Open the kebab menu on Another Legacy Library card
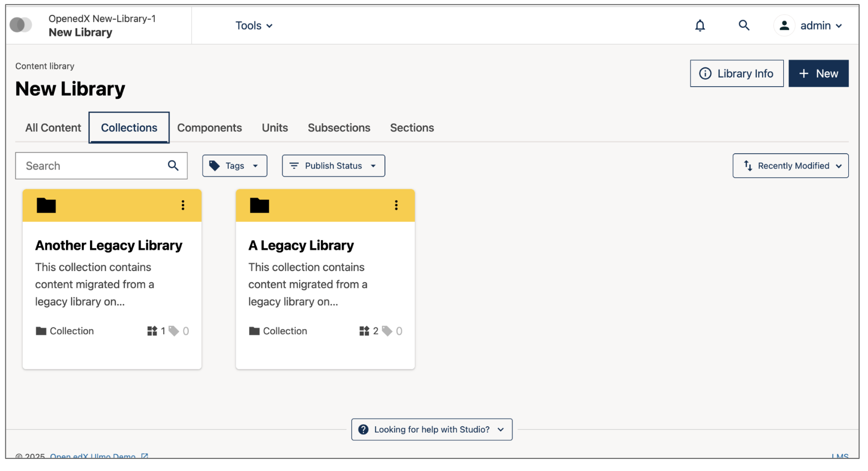 pyautogui.click(x=183, y=205)
